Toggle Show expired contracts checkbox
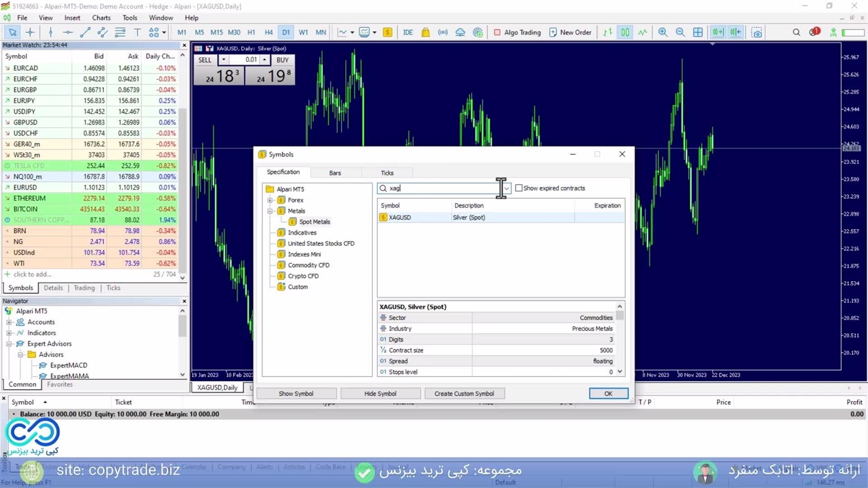The image size is (868, 488). tap(519, 188)
